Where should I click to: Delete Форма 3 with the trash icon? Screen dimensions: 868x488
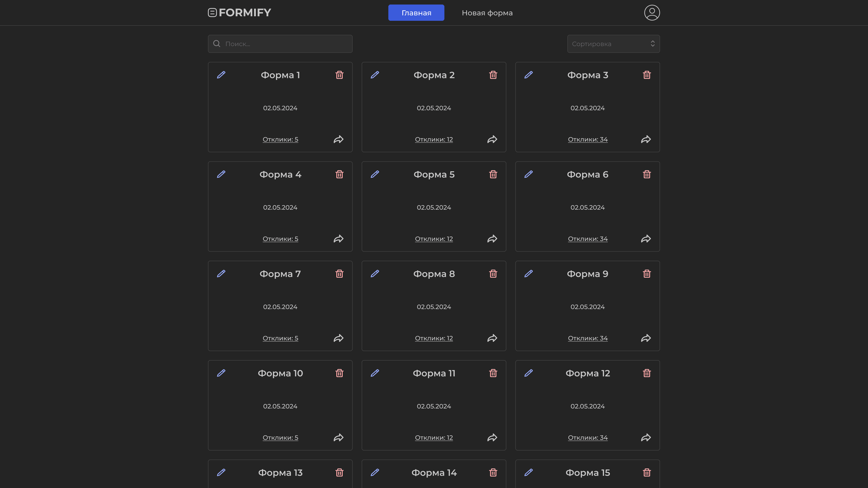[647, 75]
